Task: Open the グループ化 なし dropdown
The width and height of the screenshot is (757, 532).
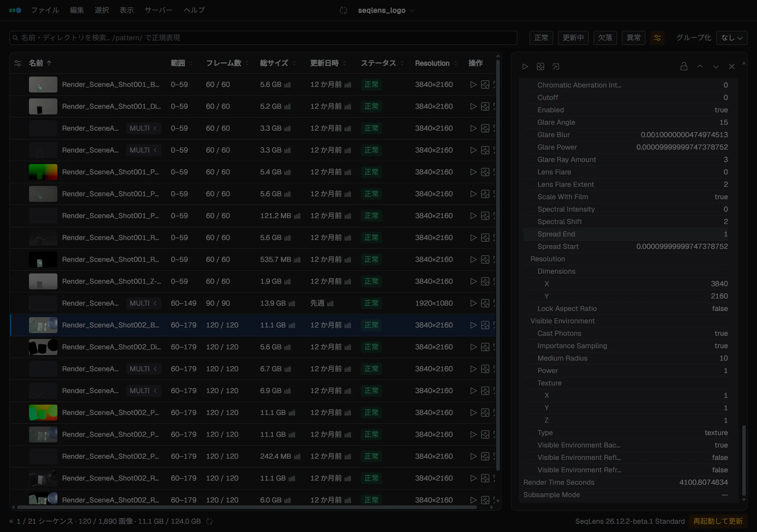Action: click(x=732, y=38)
